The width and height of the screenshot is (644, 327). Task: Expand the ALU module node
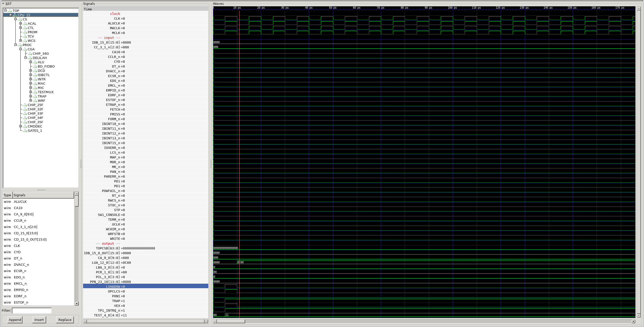click(x=30, y=62)
